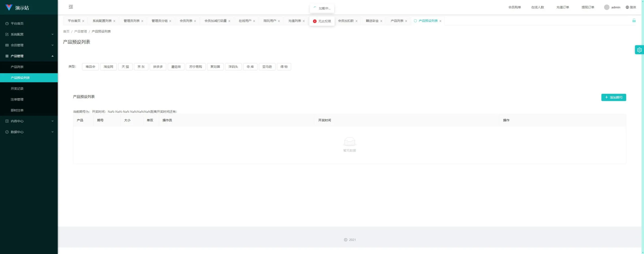Viewport: 644px width, 254px height.
Task: Click the 演示站 logo
Action: 17,8
